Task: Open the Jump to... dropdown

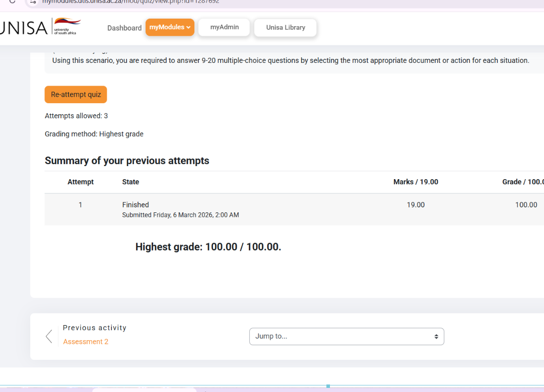Action: pos(346,337)
